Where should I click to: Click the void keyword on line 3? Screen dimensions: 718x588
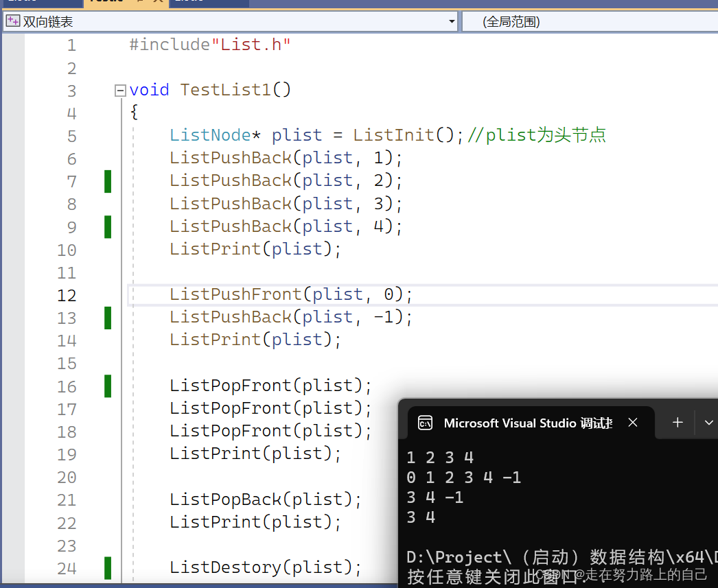pyautogui.click(x=149, y=90)
